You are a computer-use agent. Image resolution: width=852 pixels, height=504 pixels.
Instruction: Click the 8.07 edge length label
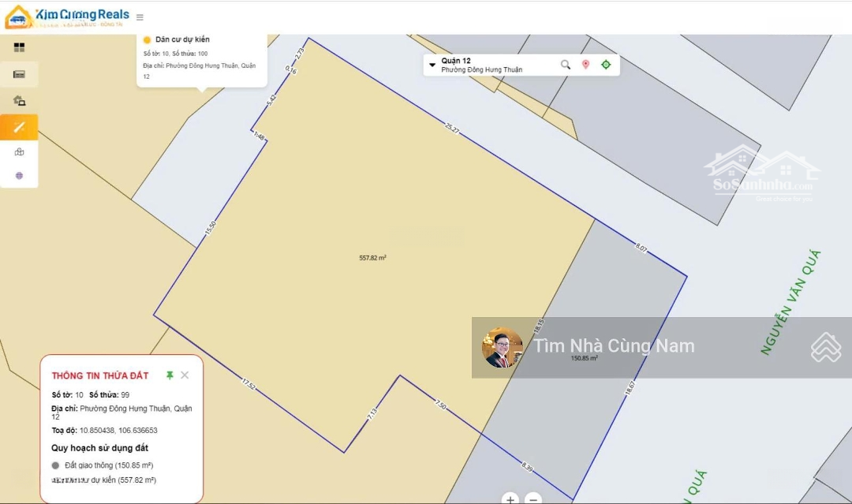pos(641,248)
